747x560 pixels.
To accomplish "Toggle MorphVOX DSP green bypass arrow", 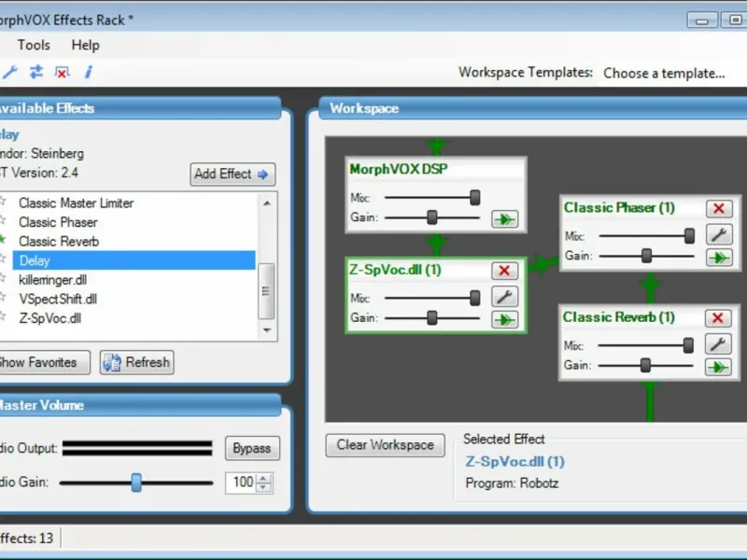I will tap(504, 219).
